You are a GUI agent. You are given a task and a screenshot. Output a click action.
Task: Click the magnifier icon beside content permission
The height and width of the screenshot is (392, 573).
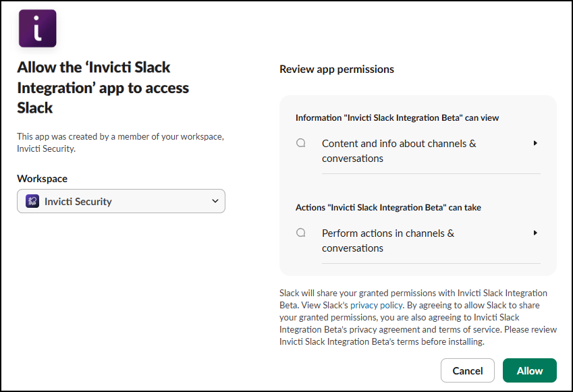[x=300, y=143]
